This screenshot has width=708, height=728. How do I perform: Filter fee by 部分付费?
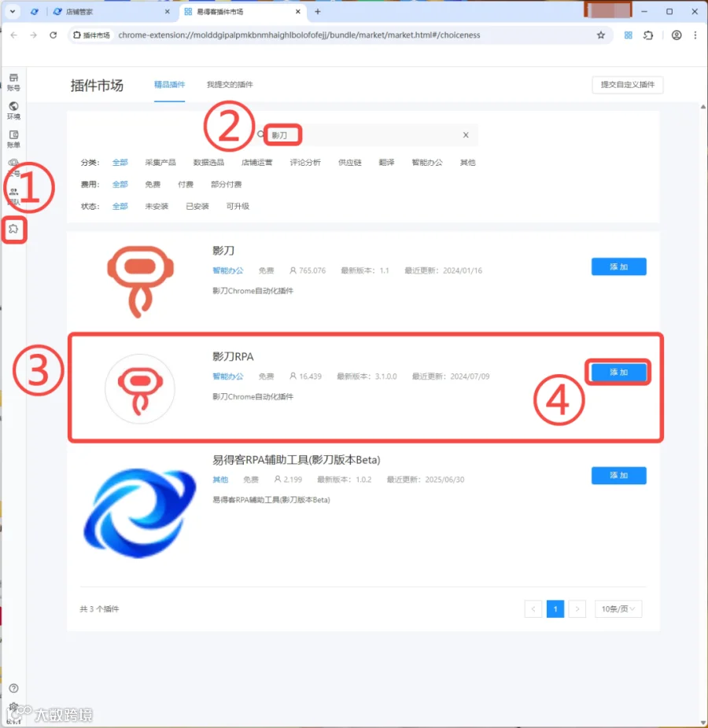227,184
